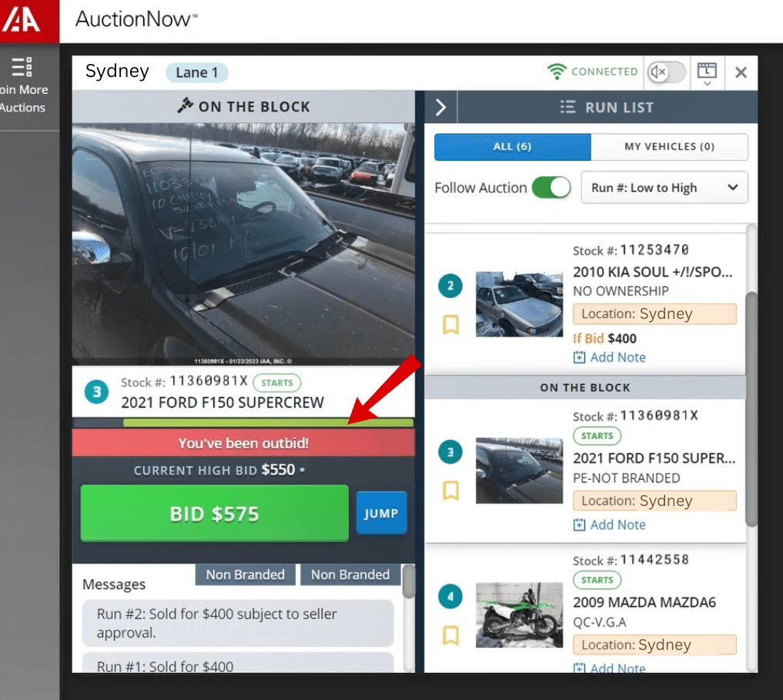The height and width of the screenshot is (700, 783).
Task: Toggle the sound mute switch
Action: point(666,72)
